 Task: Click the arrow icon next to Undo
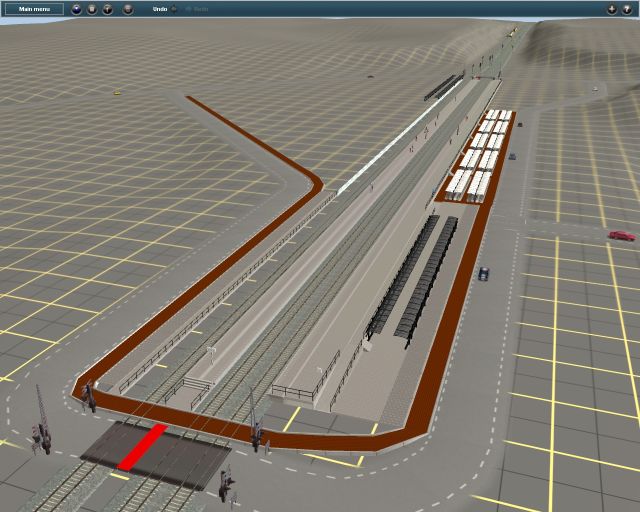174,9
